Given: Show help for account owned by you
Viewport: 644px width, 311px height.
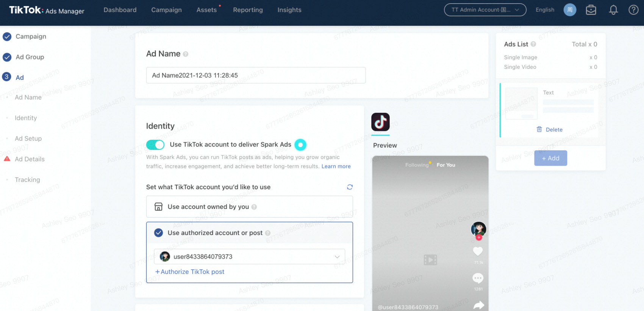Looking at the screenshot, I should [x=254, y=207].
